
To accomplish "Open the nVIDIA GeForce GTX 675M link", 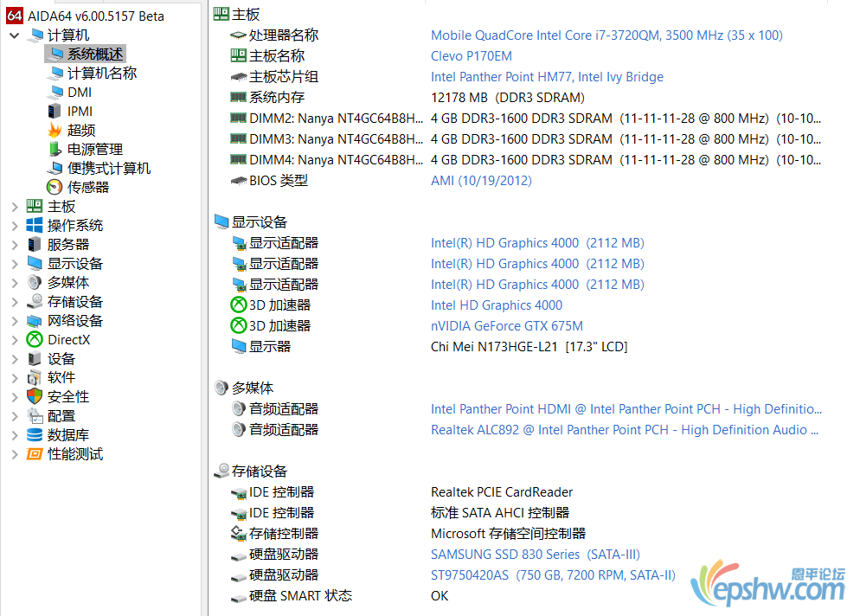I will (507, 326).
